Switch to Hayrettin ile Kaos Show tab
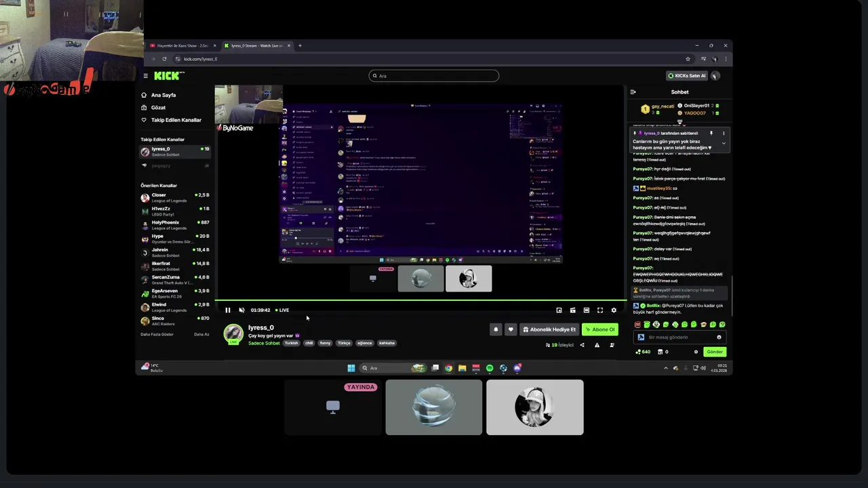Screen dimensions: 868x488 pyautogui.click(x=182, y=45)
